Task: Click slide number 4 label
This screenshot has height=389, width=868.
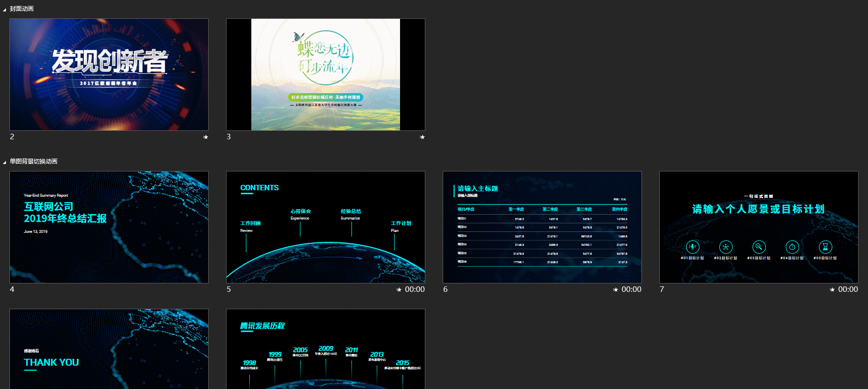Action: pos(12,289)
